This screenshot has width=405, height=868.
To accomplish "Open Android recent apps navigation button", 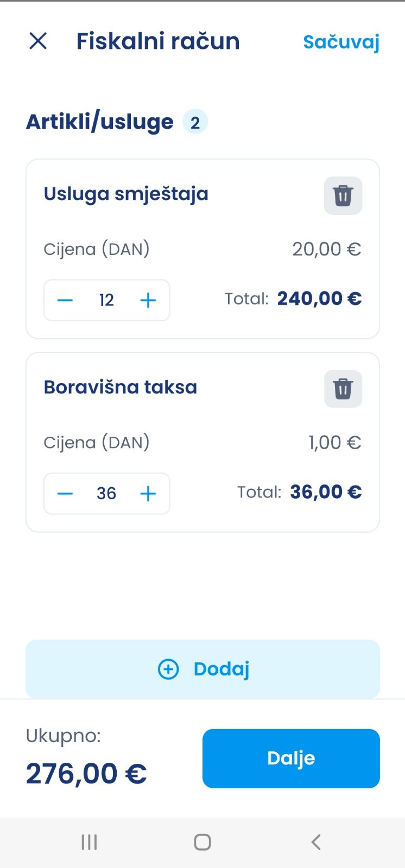I will click(x=89, y=842).
